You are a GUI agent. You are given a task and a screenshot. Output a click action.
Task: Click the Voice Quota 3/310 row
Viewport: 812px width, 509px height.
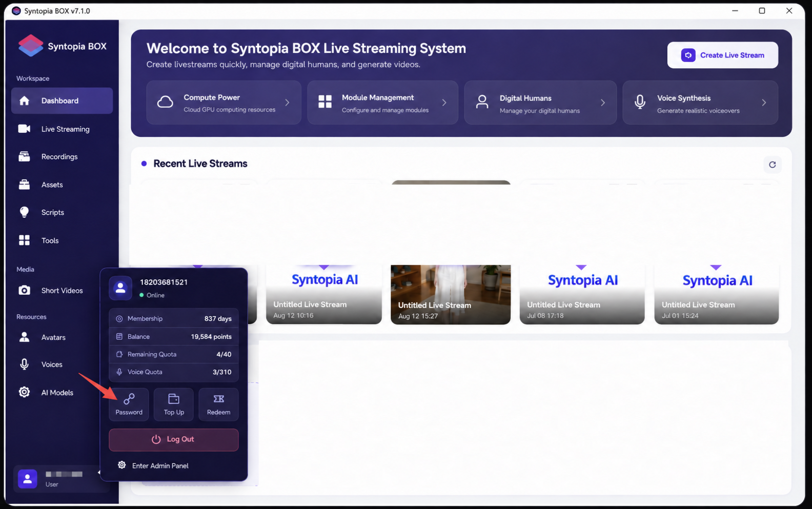[x=174, y=372]
